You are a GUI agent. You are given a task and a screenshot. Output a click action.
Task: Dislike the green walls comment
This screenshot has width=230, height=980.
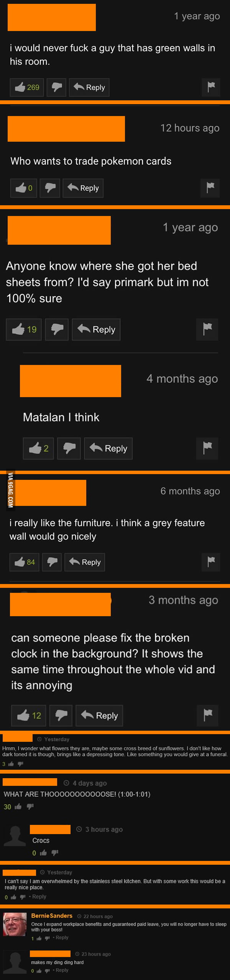click(x=56, y=87)
